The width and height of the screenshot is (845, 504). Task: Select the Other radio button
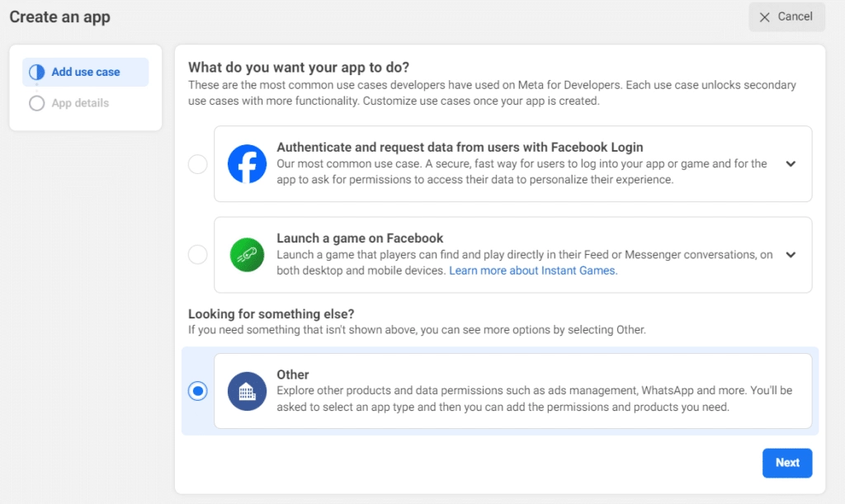(198, 391)
